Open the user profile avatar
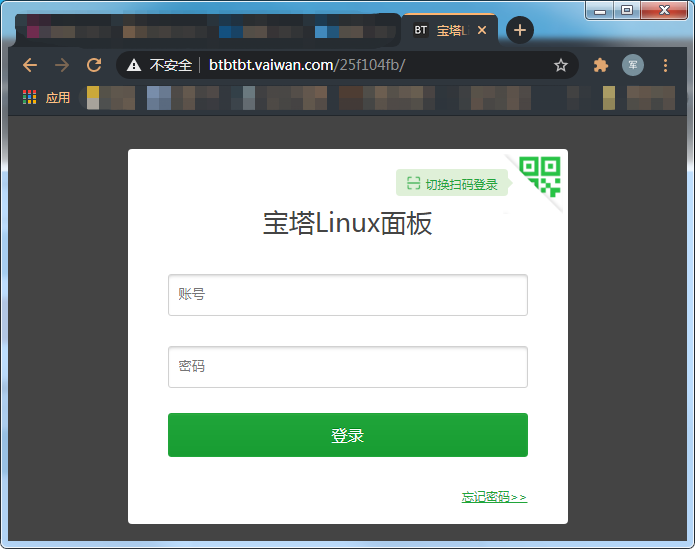Viewport: 695px width, 549px height. click(633, 65)
